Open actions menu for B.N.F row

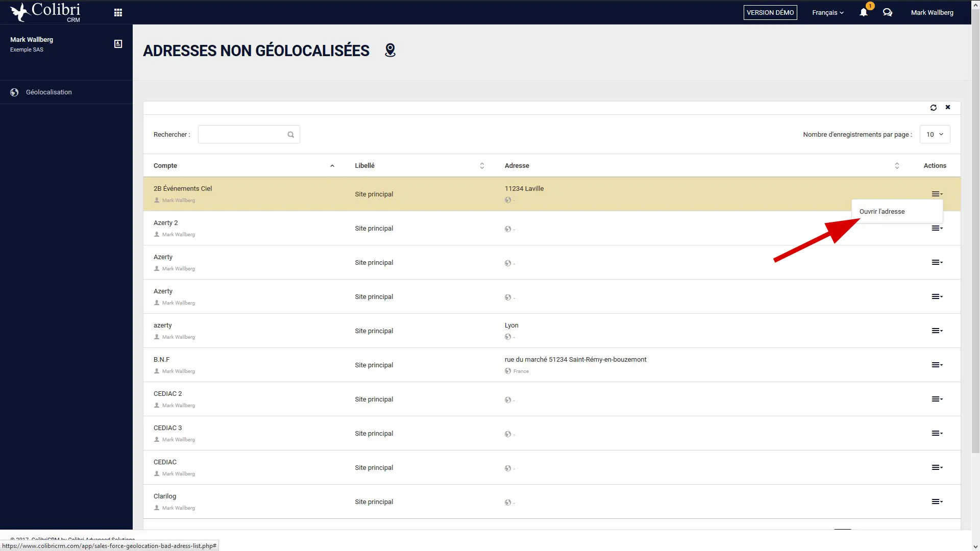click(x=937, y=365)
